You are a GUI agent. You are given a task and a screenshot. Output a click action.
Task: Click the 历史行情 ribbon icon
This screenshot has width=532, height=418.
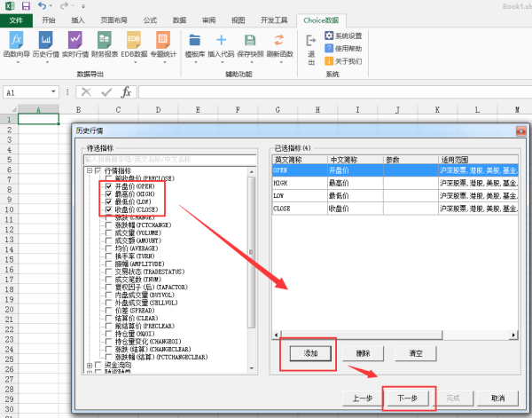coord(46,46)
